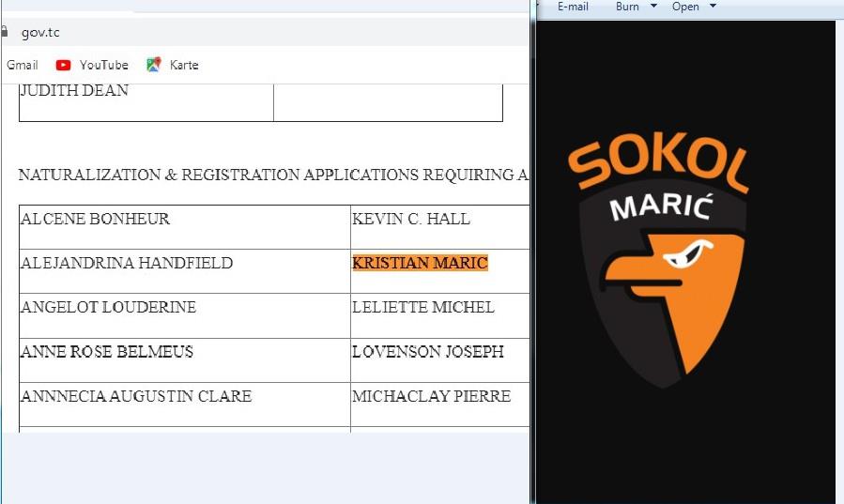
Task: Open the YouTube bookmark icon
Action: (x=63, y=65)
